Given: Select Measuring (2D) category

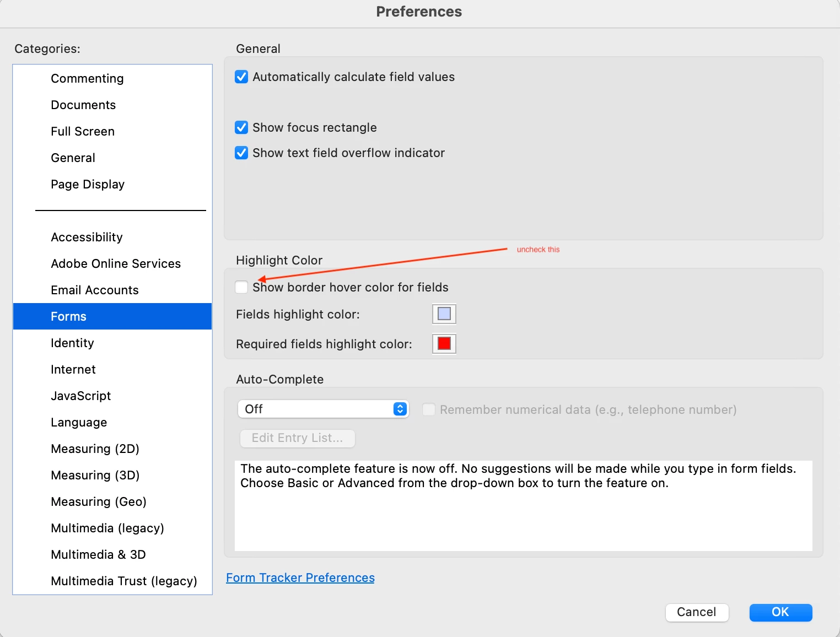Looking at the screenshot, I should click(95, 449).
